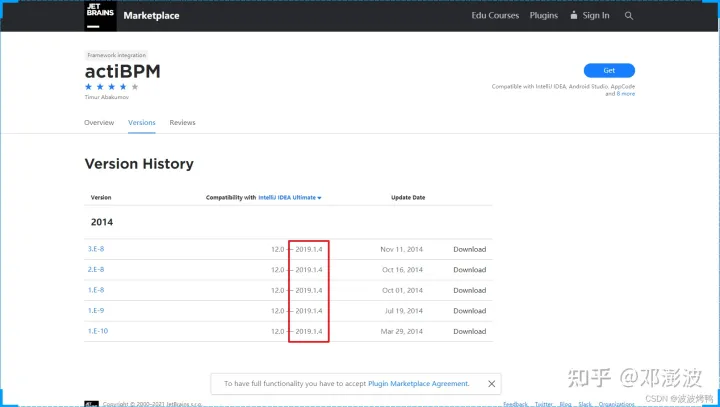Download the Oct 01, 2014 version
This screenshot has height=407, width=720.
[x=469, y=290]
